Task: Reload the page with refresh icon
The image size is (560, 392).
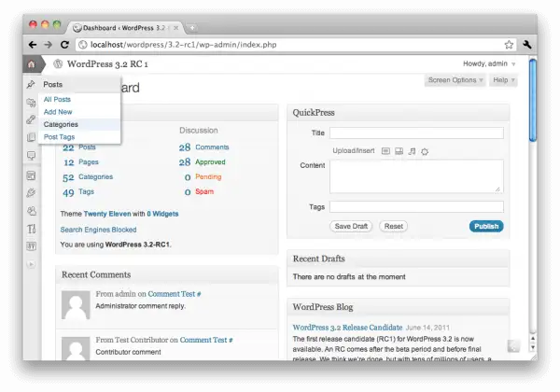Action: click(x=64, y=45)
